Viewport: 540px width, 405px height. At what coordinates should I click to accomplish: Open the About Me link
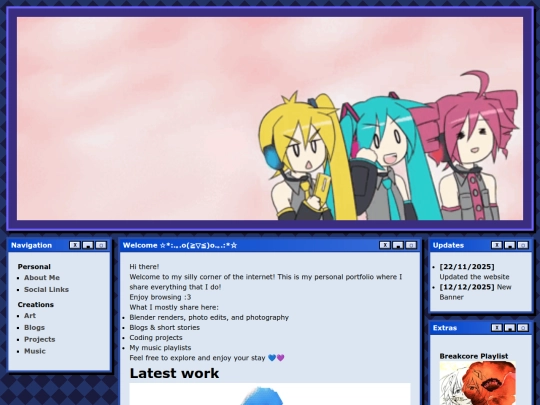click(x=42, y=278)
